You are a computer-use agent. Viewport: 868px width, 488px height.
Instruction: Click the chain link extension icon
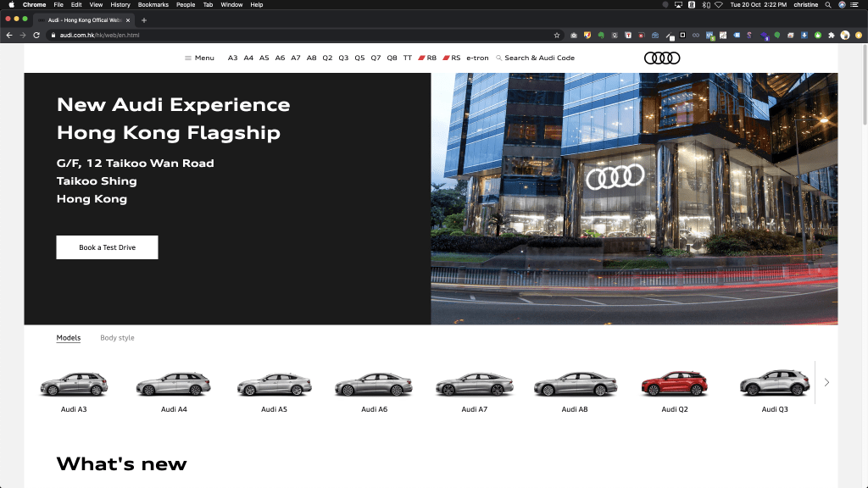tap(696, 35)
